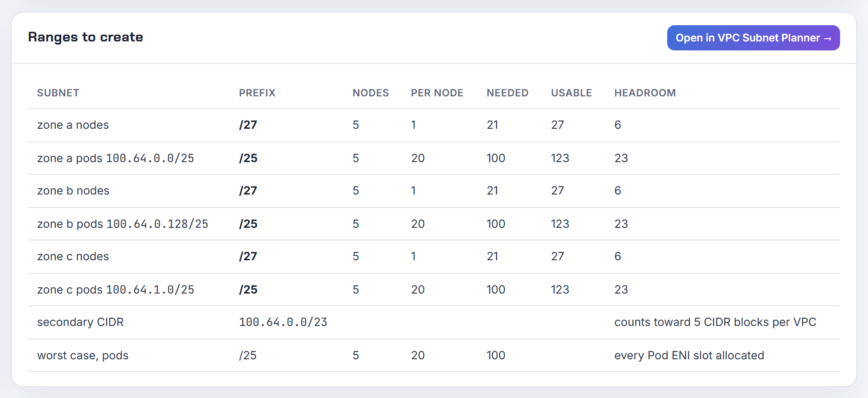
Task: Open in VPC Subnet Planner button
Action: (x=753, y=38)
